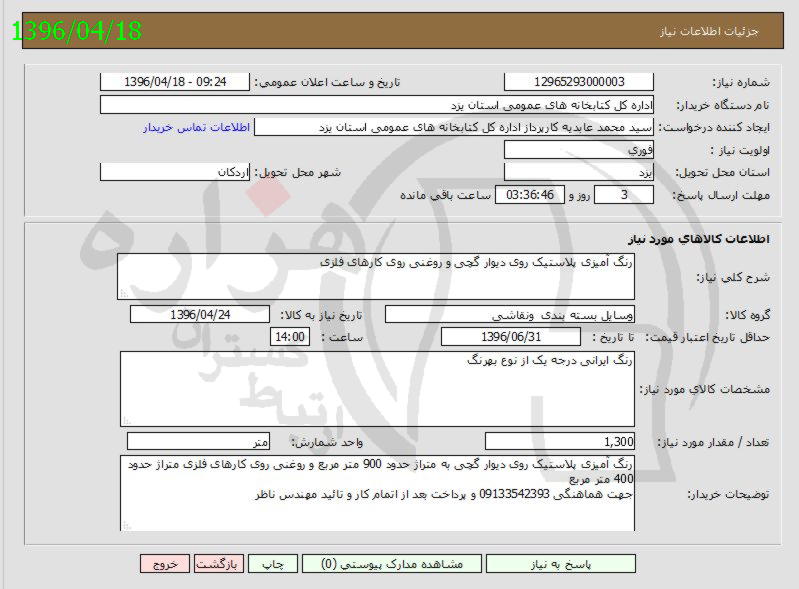799x589 pixels.
Task: Click the استان محل تحویل field
Action: [x=579, y=172]
